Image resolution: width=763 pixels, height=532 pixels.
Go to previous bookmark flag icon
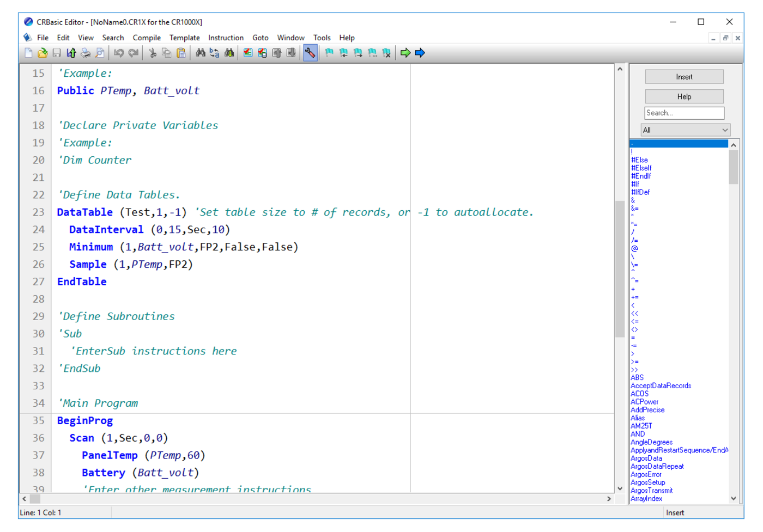click(343, 53)
